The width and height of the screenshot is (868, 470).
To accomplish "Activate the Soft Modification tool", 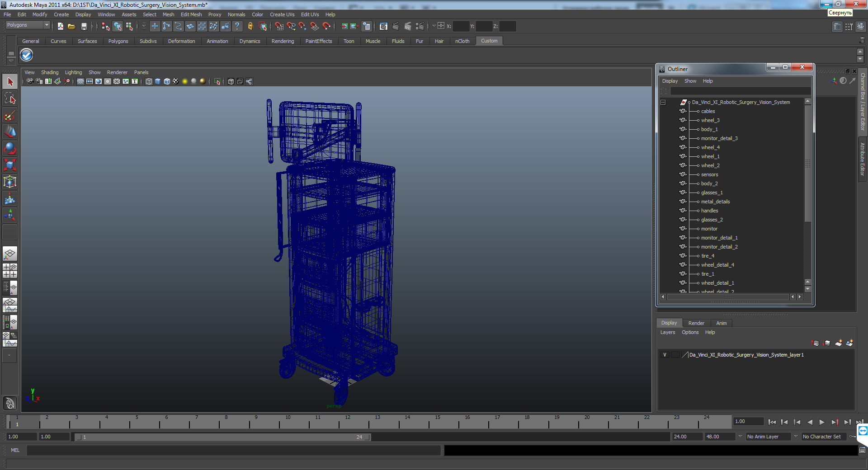I will click(x=10, y=199).
